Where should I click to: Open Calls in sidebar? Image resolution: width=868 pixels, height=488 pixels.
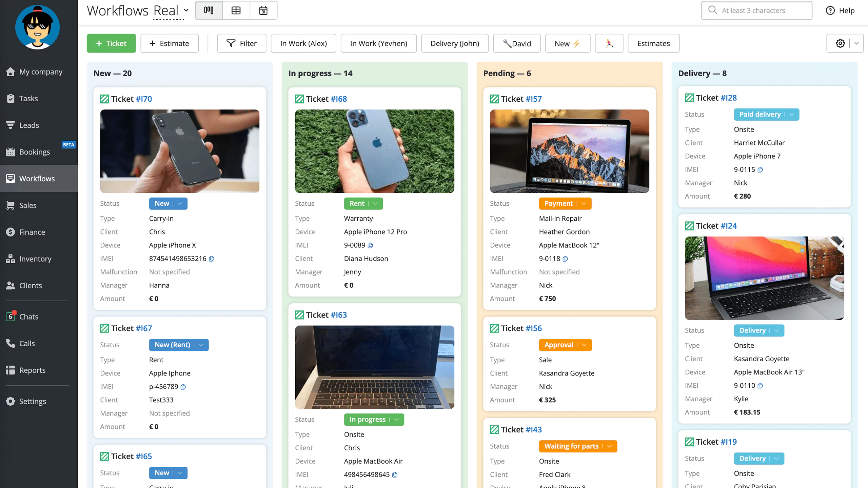(x=39, y=344)
